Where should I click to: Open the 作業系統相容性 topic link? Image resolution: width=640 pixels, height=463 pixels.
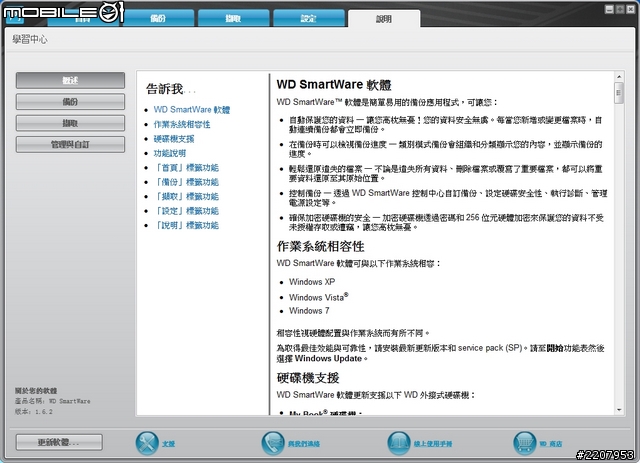point(182,125)
